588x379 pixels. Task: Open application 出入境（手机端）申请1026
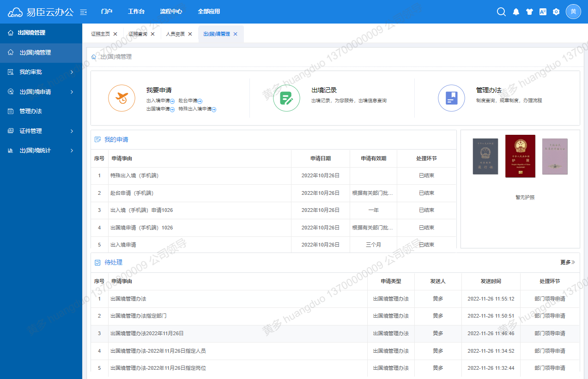(142, 211)
